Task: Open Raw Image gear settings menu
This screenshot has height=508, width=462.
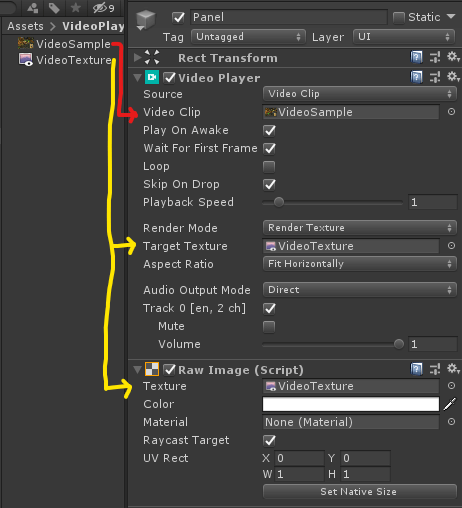Action: [453, 369]
